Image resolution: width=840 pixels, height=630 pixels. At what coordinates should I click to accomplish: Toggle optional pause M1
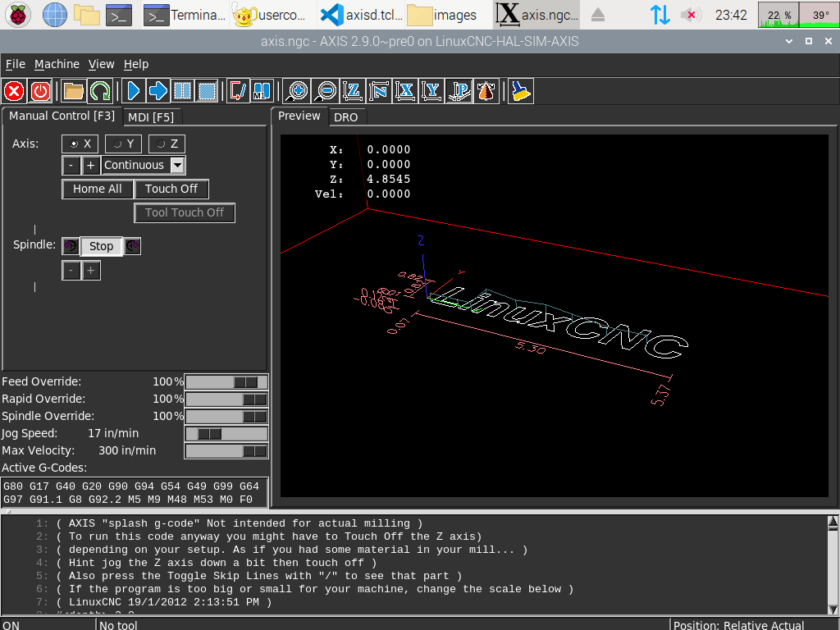tap(262, 91)
